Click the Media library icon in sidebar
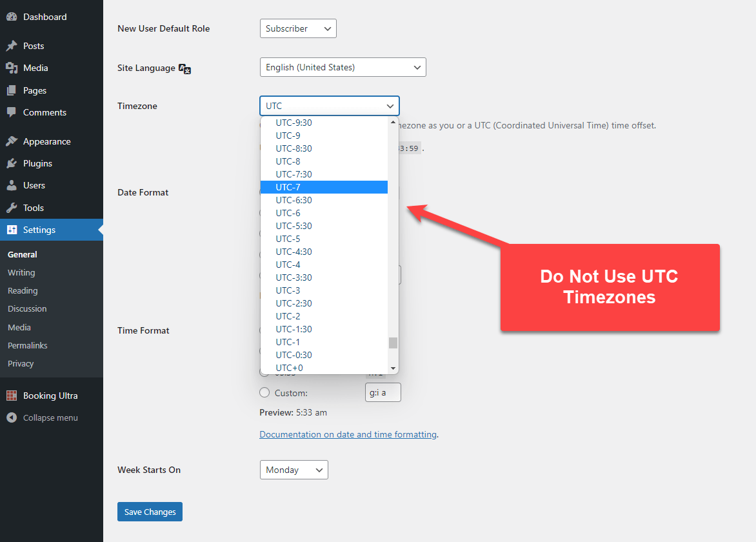Image resolution: width=756 pixels, height=542 pixels. [12, 68]
